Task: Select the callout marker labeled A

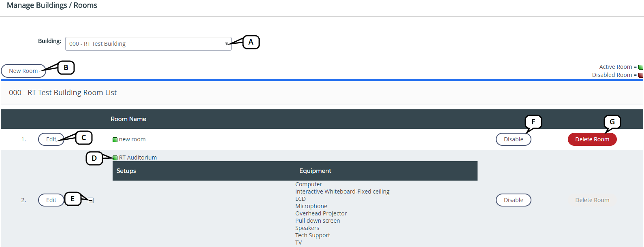Action: (251, 42)
